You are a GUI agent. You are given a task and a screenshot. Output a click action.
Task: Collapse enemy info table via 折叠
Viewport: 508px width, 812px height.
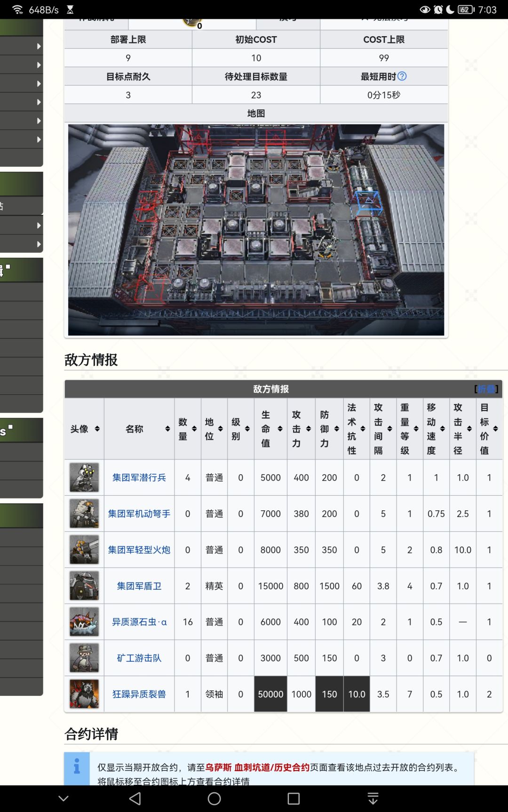click(x=486, y=389)
